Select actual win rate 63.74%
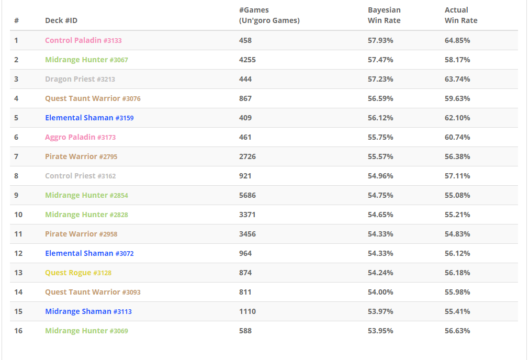 (457, 79)
